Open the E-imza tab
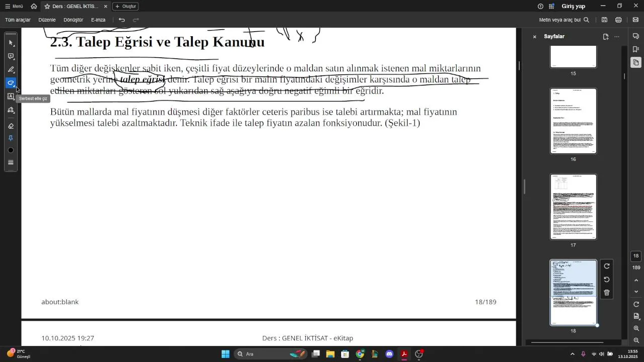644x362 pixels. pyautogui.click(x=99, y=20)
